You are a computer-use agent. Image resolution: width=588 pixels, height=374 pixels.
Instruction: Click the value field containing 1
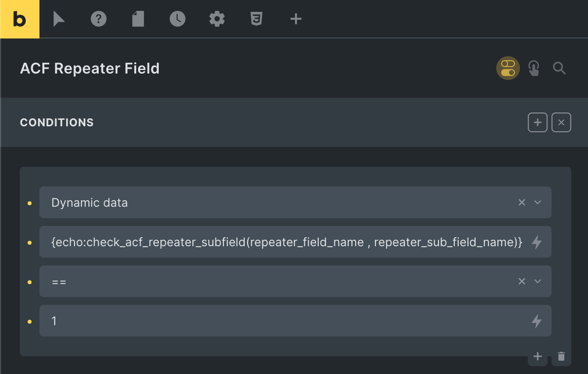[x=286, y=321]
